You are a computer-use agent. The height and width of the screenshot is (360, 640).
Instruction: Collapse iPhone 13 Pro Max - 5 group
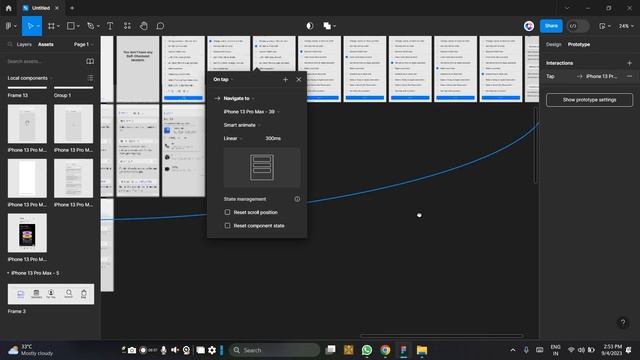[33, 273]
